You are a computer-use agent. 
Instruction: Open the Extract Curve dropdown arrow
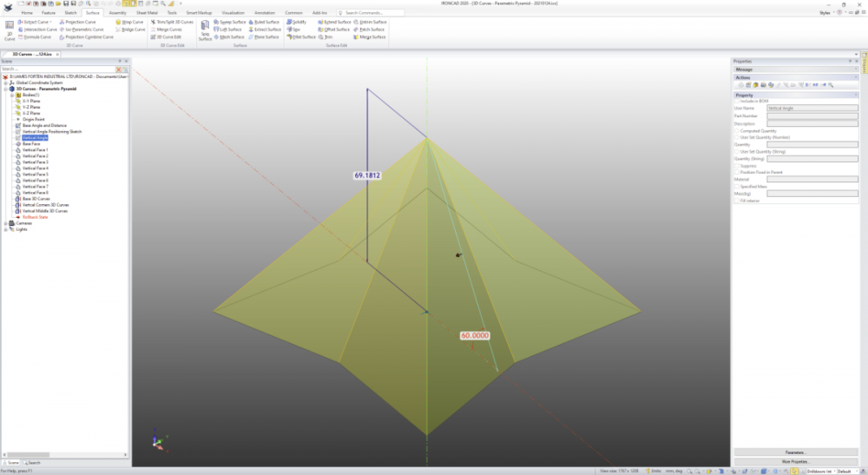click(51, 23)
